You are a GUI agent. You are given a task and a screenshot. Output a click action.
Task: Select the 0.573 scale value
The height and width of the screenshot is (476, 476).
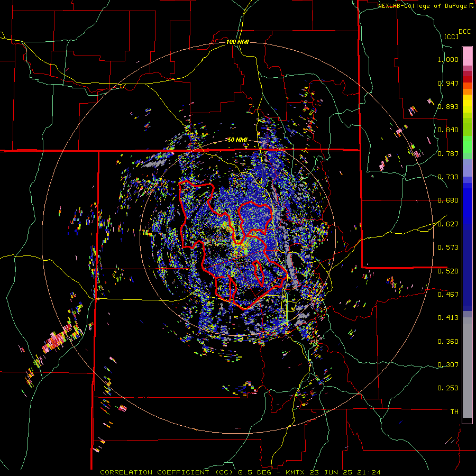(x=448, y=248)
